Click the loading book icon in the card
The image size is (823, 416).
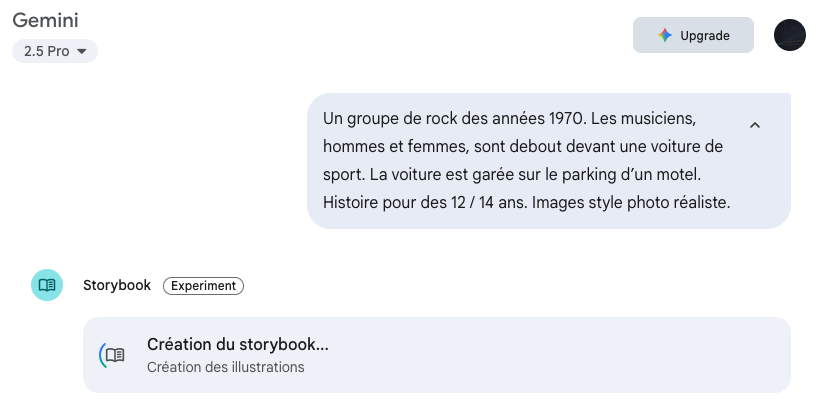(114, 355)
